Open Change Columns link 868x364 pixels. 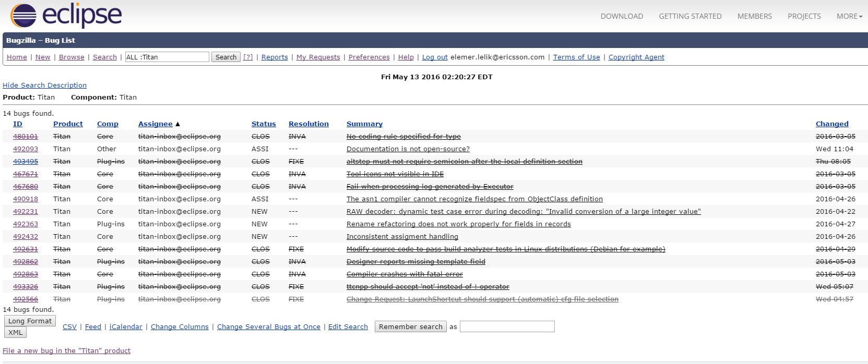click(180, 327)
